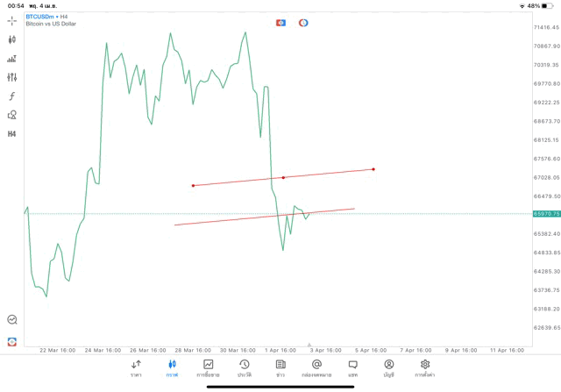Viewport: 561px width, 392px height.
Task: Open the indicators function icon
Action: pos(12,96)
